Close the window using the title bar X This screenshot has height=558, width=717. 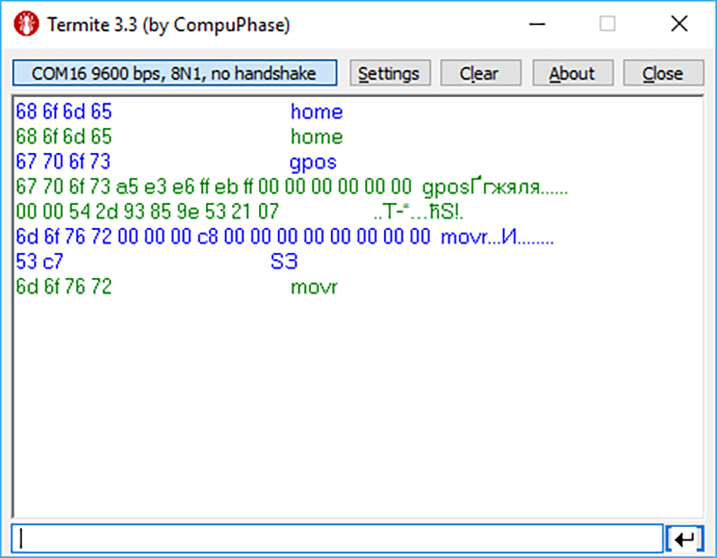coord(680,25)
